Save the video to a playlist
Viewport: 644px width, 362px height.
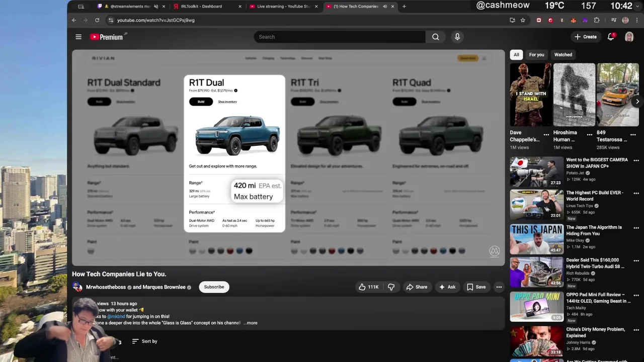pos(476,287)
